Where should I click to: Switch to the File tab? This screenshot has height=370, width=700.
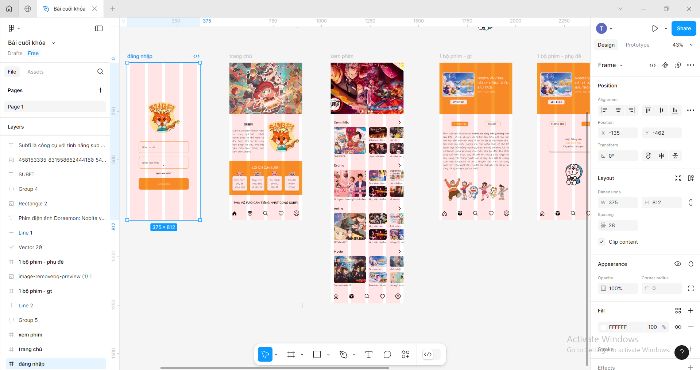point(12,71)
